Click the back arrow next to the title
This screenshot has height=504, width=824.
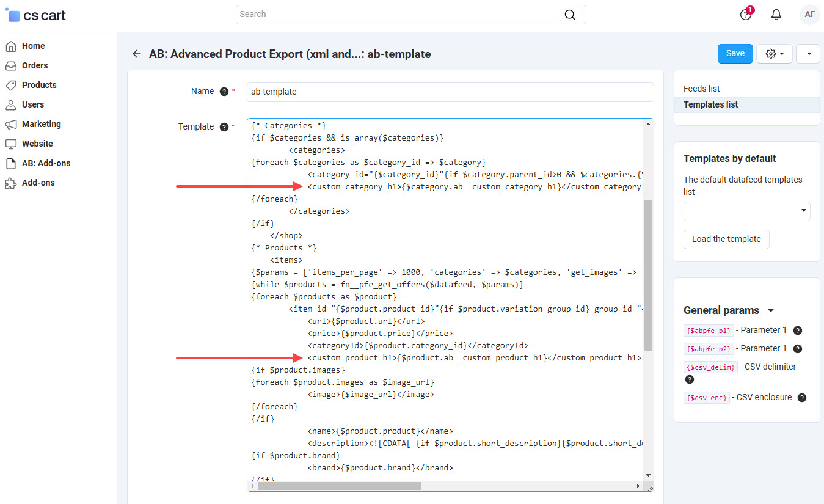137,54
